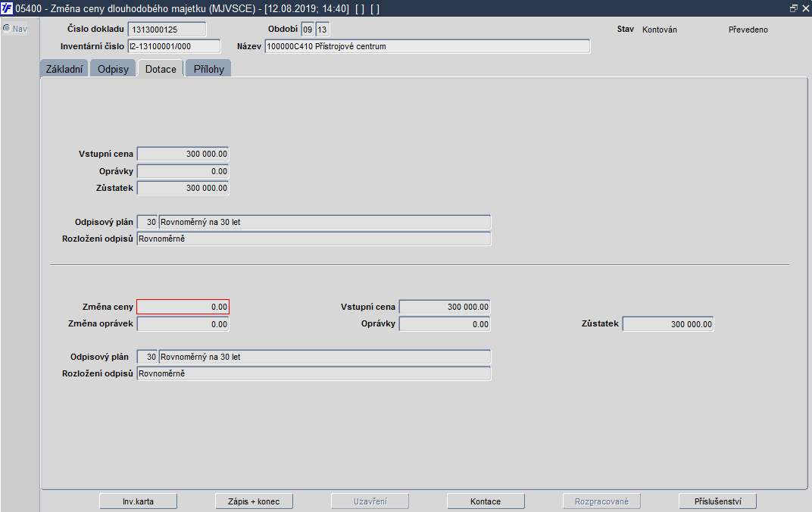Click lower Rovnoměrný na 30 let field
This screenshot has height=512, width=812.
[x=325, y=357]
